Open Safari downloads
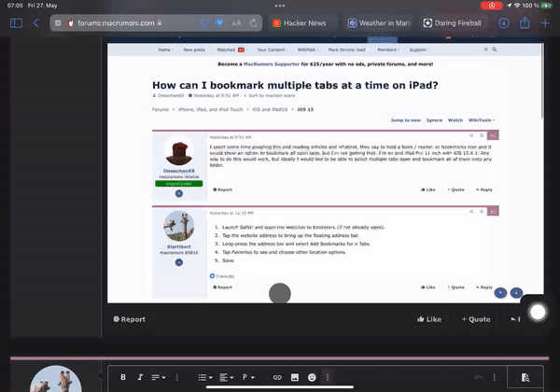The height and width of the screenshot is (392, 560). (x=504, y=23)
